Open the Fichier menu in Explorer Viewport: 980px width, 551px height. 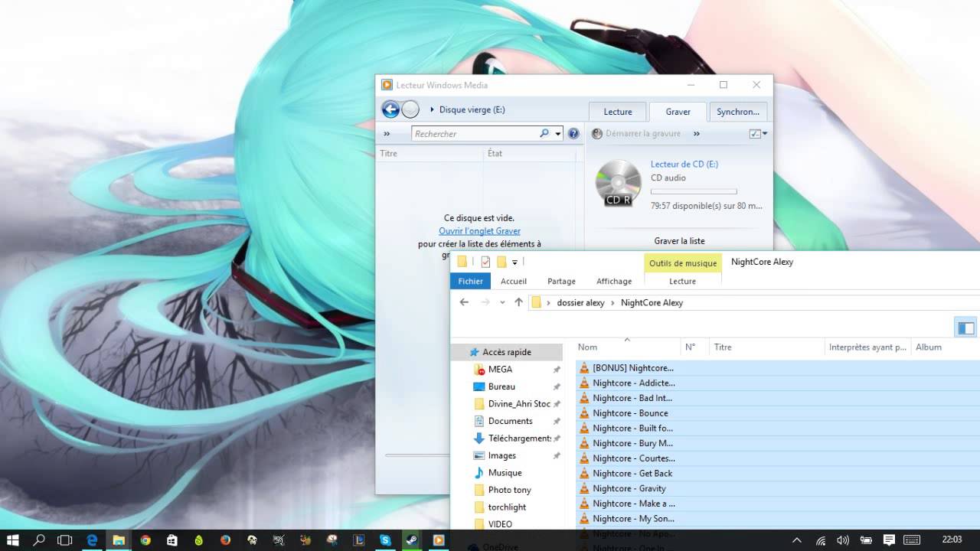(x=470, y=281)
